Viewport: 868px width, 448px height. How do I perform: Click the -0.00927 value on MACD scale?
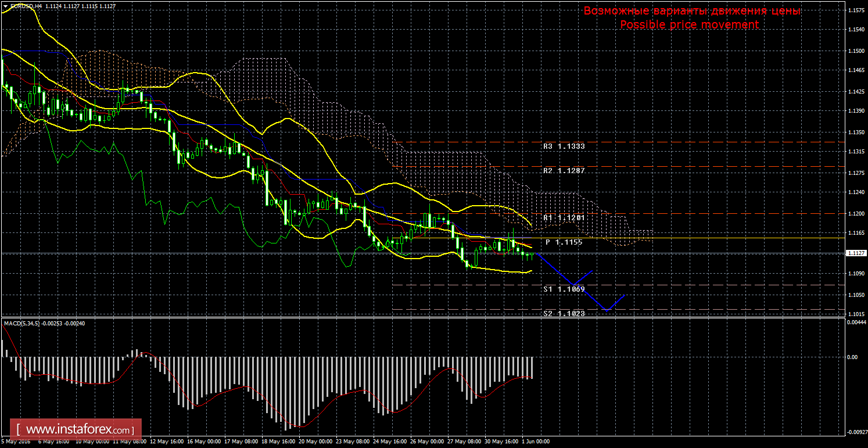[856, 433]
